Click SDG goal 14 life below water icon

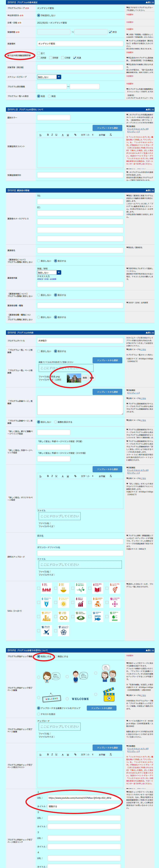(x=98, y=617)
